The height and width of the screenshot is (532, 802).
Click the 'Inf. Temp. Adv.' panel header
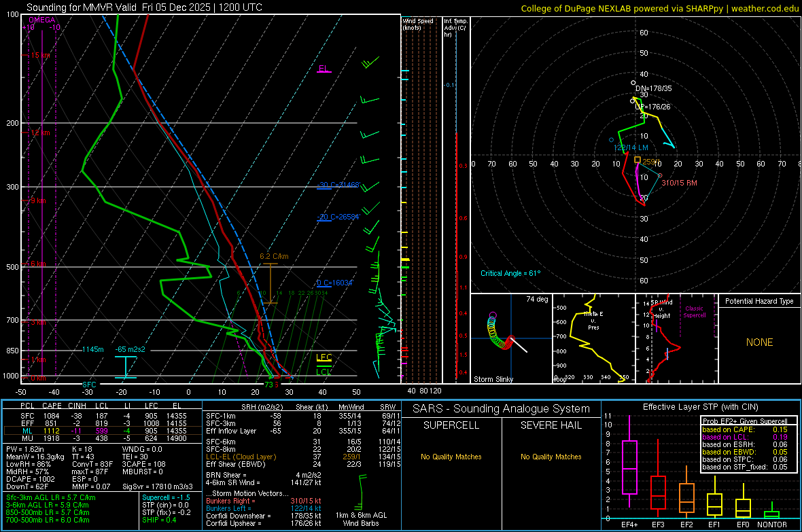coord(455,28)
